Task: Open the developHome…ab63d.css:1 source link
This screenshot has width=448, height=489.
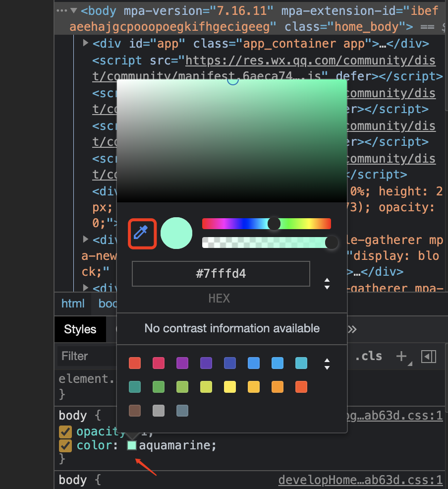Action: [x=360, y=480]
